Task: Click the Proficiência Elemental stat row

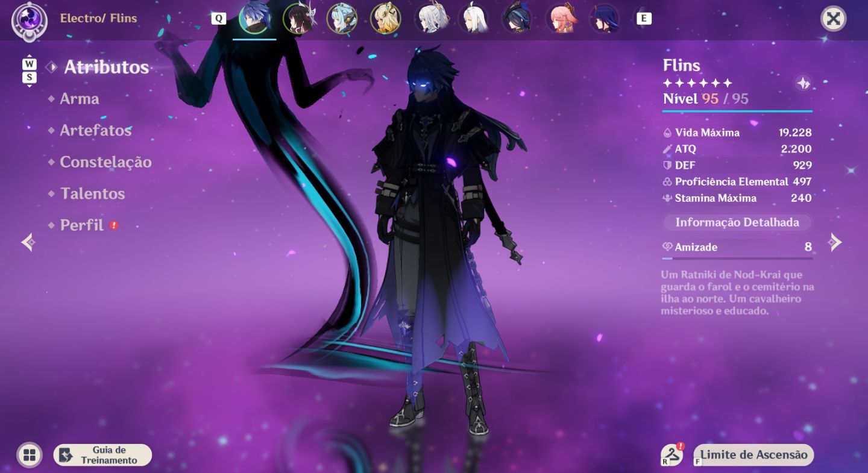Action: click(737, 181)
